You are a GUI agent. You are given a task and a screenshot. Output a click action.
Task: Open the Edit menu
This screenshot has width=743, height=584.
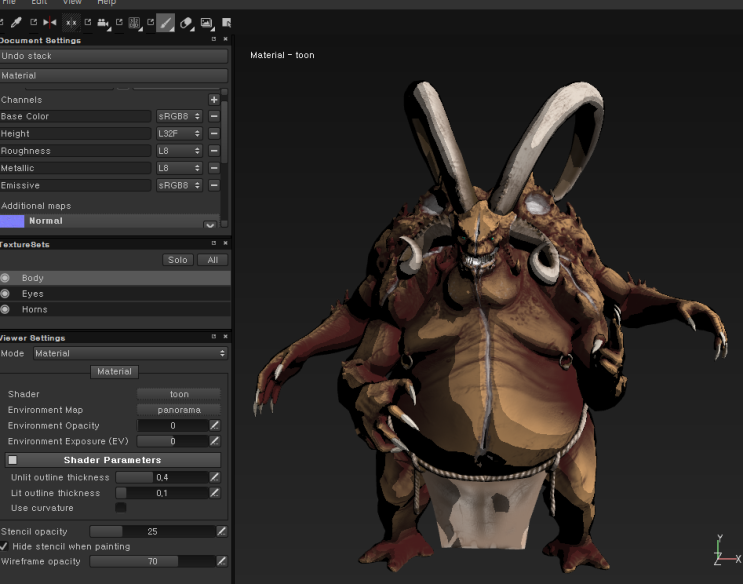pos(39,2)
